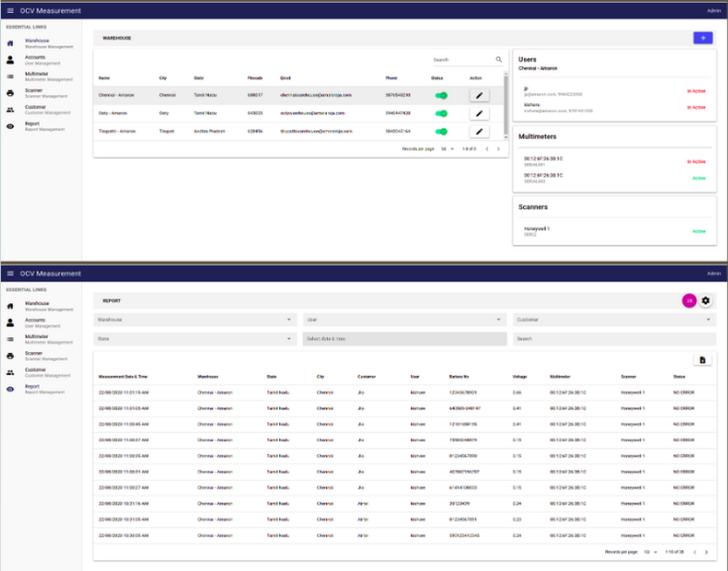Screen dimensions: 728x571
Task: Edit the Chennai - Amazon warehouse row
Action: click(x=479, y=95)
